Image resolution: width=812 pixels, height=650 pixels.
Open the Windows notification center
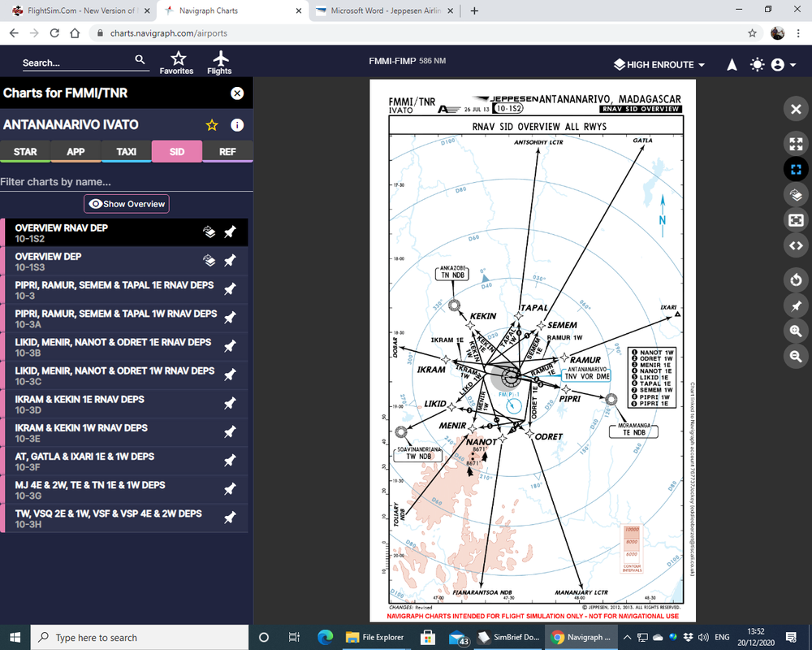click(x=791, y=637)
